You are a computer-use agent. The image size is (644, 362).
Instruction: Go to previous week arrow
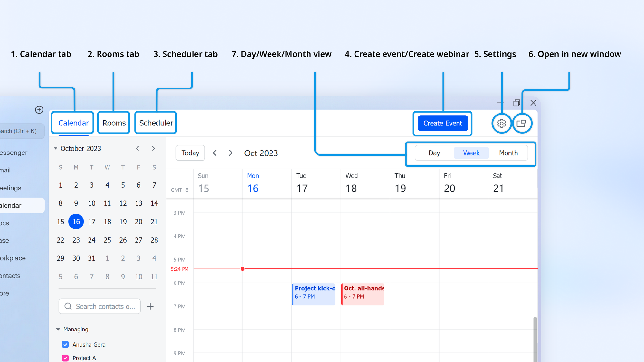click(x=215, y=153)
